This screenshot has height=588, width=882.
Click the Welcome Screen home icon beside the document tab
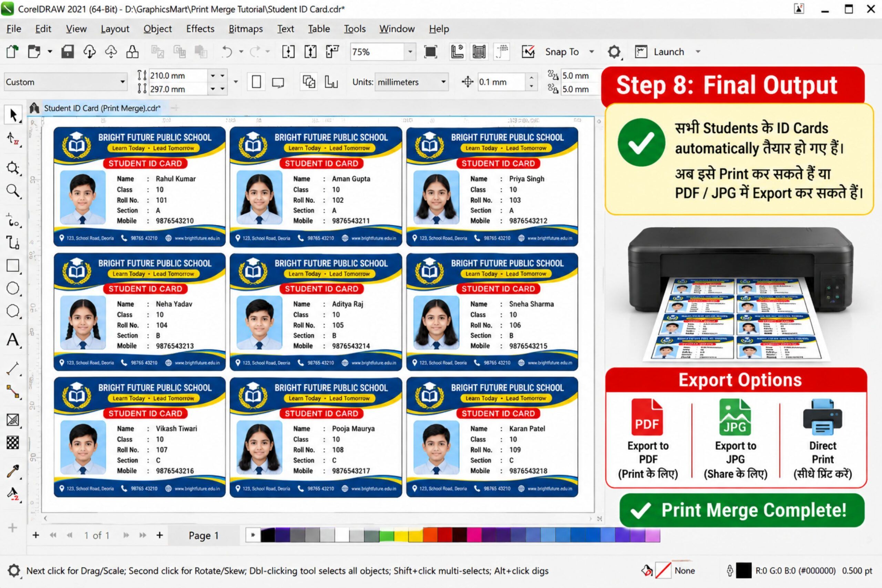pyautogui.click(x=34, y=108)
